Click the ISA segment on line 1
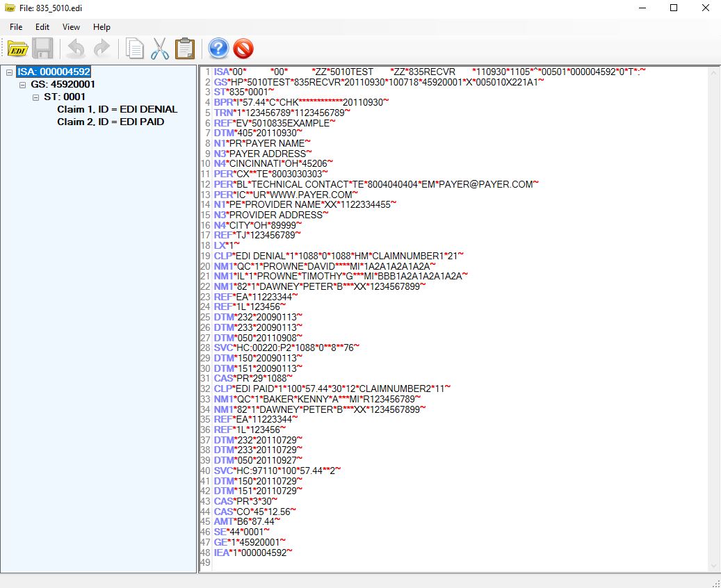Image resolution: width=721 pixels, height=588 pixels. coord(430,72)
